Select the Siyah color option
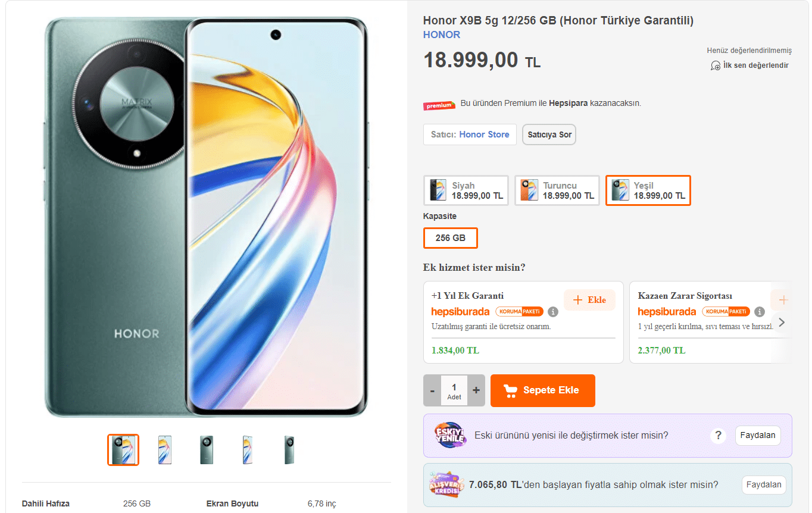This screenshot has width=812, height=513. click(466, 190)
